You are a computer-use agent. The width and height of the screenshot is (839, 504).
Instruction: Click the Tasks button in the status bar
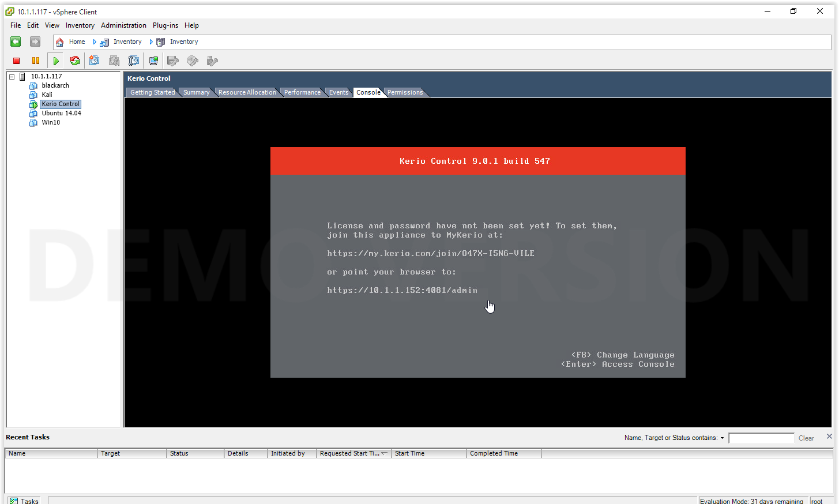[x=24, y=501]
